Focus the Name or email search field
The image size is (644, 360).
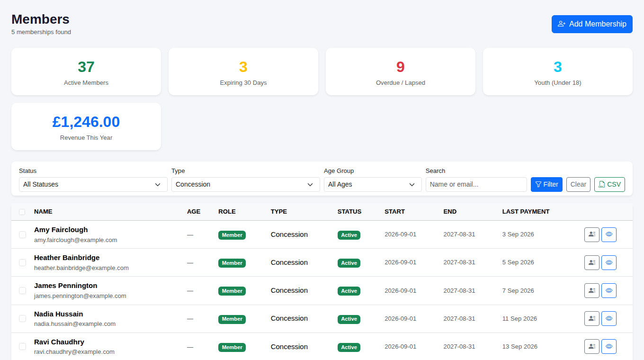click(476, 184)
